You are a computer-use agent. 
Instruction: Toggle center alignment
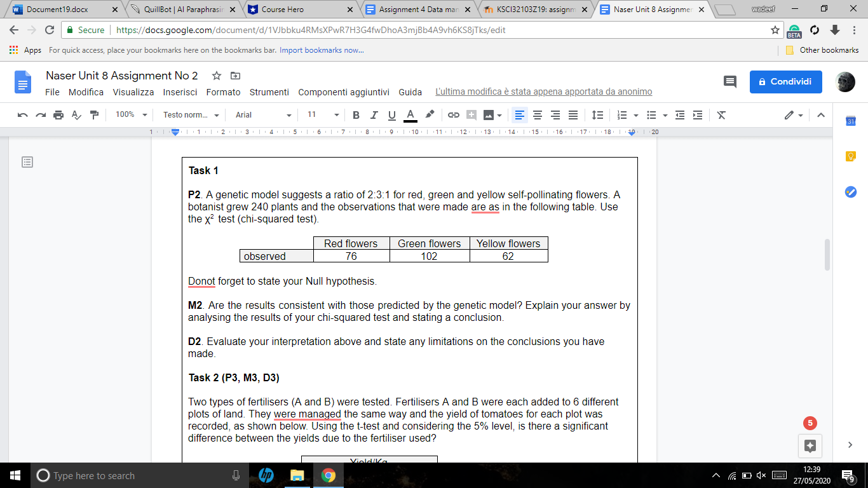coord(537,115)
